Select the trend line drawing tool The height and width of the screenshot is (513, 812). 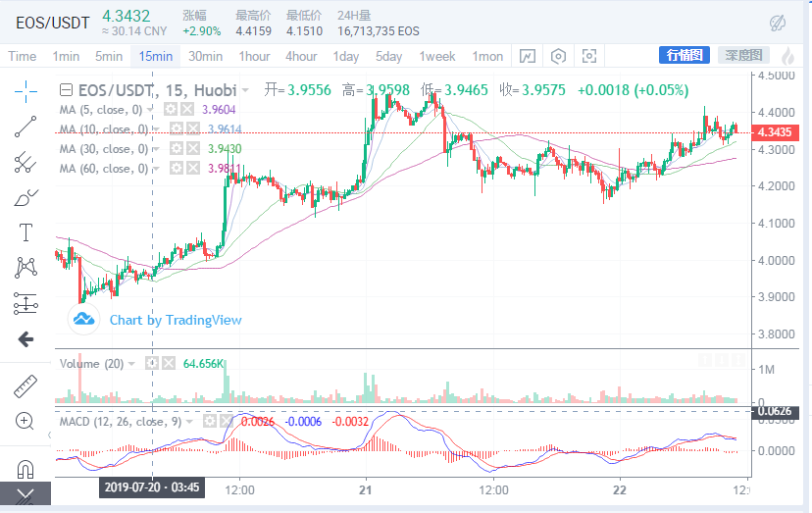pyautogui.click(x=25, y=127)
